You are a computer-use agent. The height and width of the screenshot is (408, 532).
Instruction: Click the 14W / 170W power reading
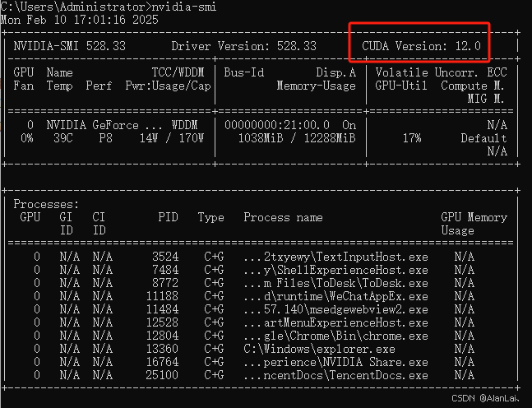(172, 138)
